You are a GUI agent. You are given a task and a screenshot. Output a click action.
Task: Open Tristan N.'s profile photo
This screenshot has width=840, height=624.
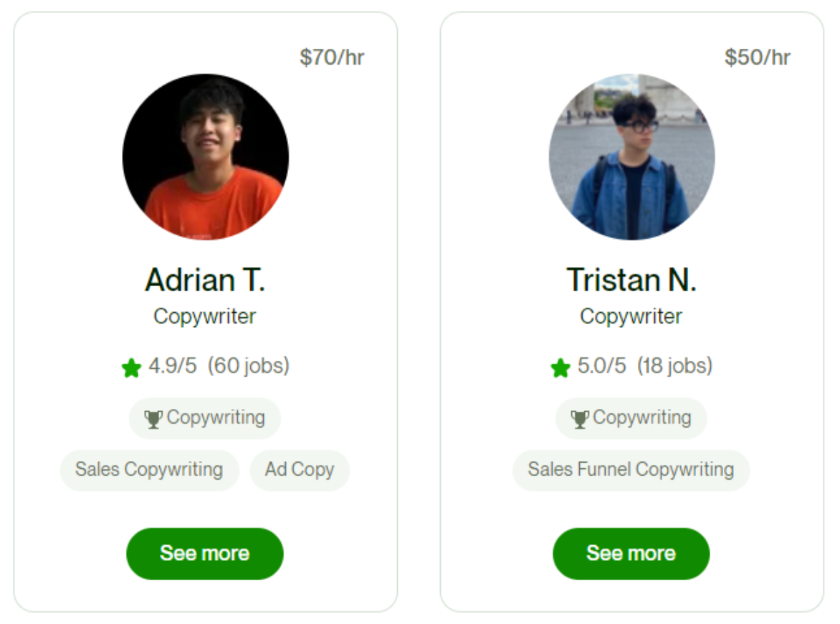pyautogui.click(x=631, y=157)
